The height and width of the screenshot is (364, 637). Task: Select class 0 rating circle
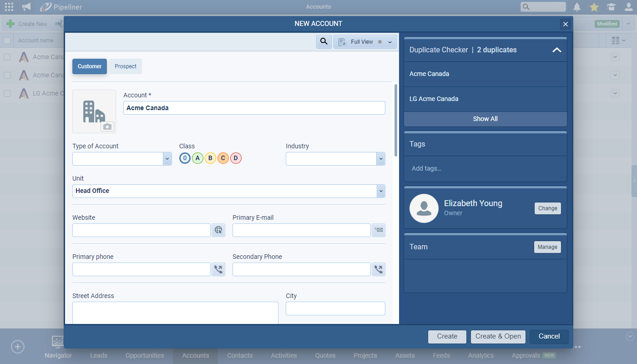185,158
